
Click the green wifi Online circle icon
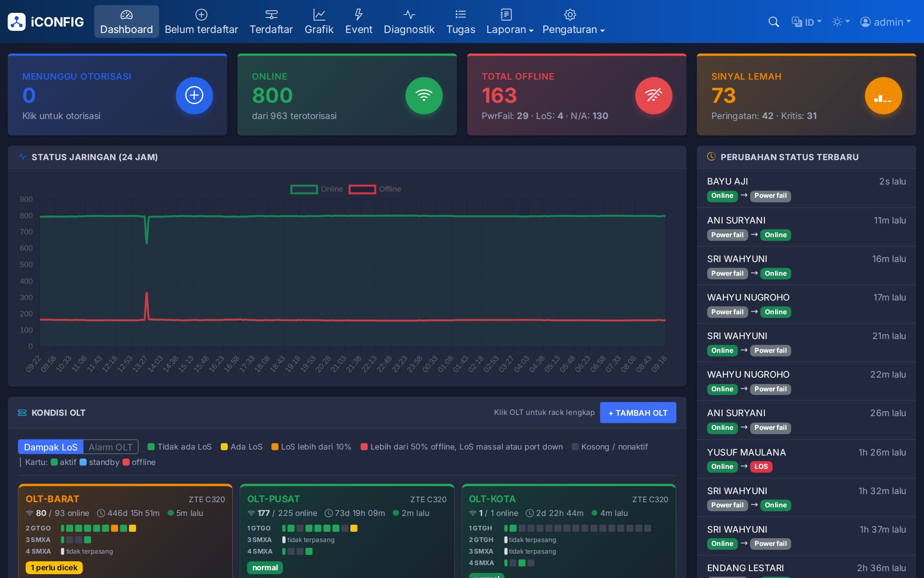(x=424, y=95)
